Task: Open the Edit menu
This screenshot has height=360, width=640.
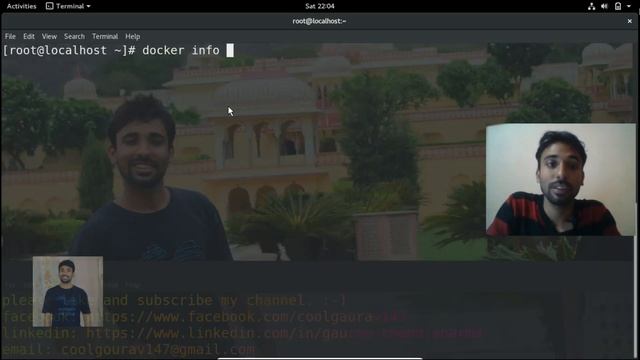Action: [29, 36]
